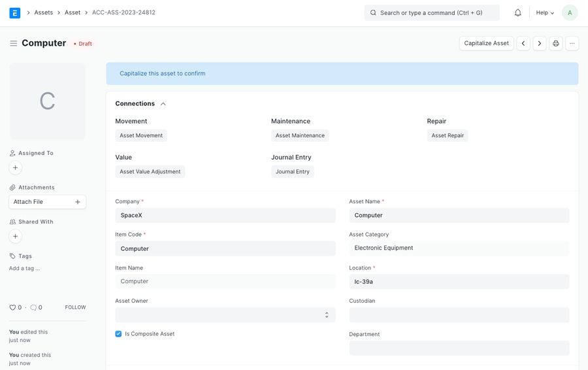Focus the Location input field
This screenshot has width=588, height=370.
pyautogui.click(x=459, y=282)
